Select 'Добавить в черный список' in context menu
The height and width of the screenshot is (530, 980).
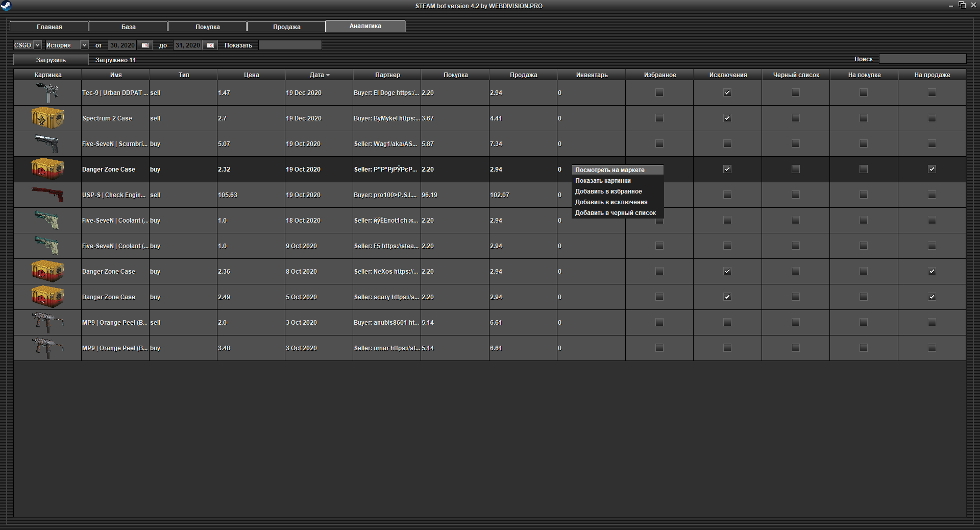coord(615,213)
